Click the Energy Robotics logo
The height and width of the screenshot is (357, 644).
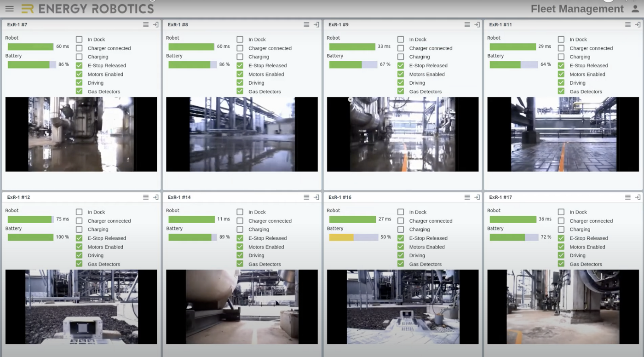click(x=87, y=9)
